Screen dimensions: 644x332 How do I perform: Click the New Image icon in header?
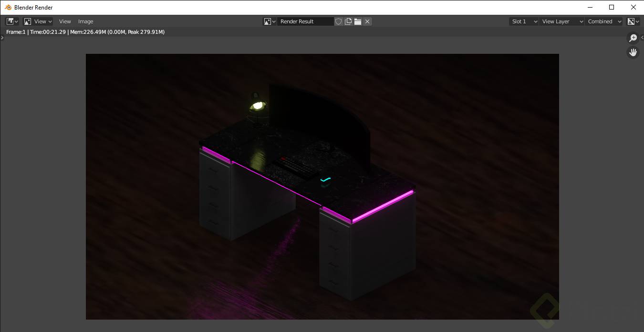348,21
